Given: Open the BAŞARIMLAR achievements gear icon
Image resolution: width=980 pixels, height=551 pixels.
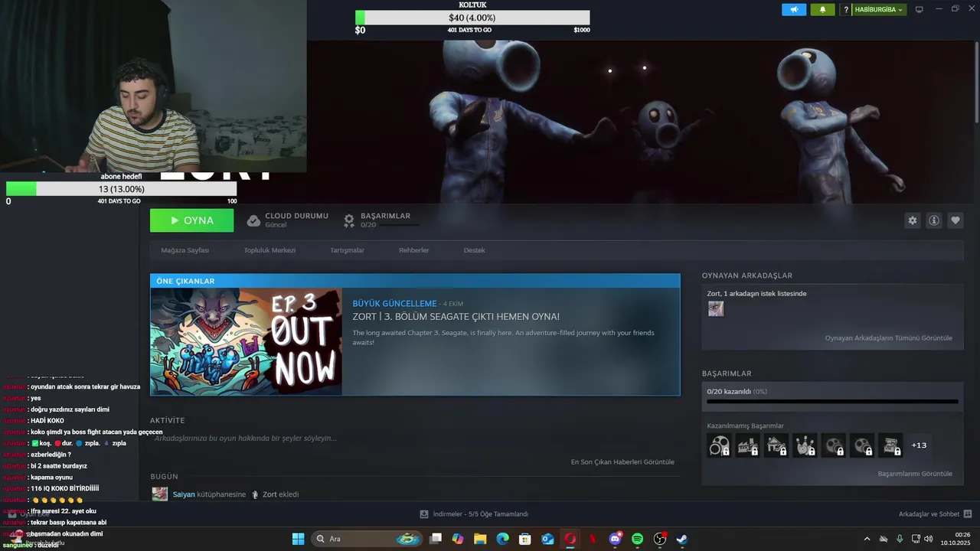Looking at the screenshot, I should pyautogui.click(x=349, y=220).
